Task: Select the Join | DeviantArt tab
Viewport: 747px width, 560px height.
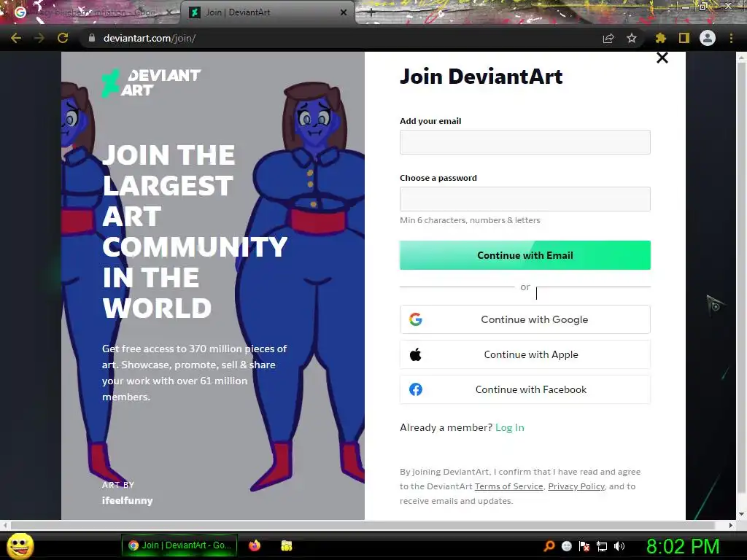Action: [x=267, y=12]
